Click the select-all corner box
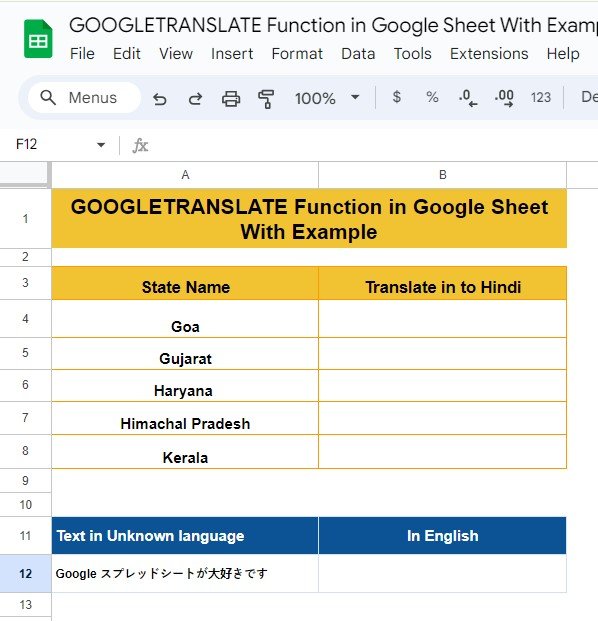The height and width of the screenshot is (621, 598). click(x=25, y=174)
